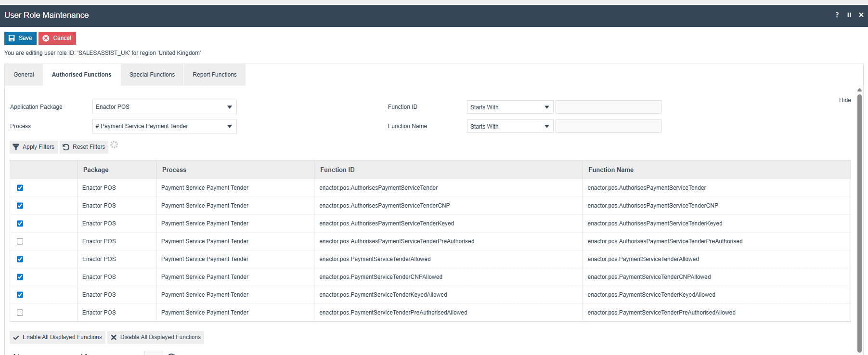Uncheck PaymentServiceTenderKeyedAllowed function checkbox
The width and height of the screenshot is (868, 355).
coord(20,295)
